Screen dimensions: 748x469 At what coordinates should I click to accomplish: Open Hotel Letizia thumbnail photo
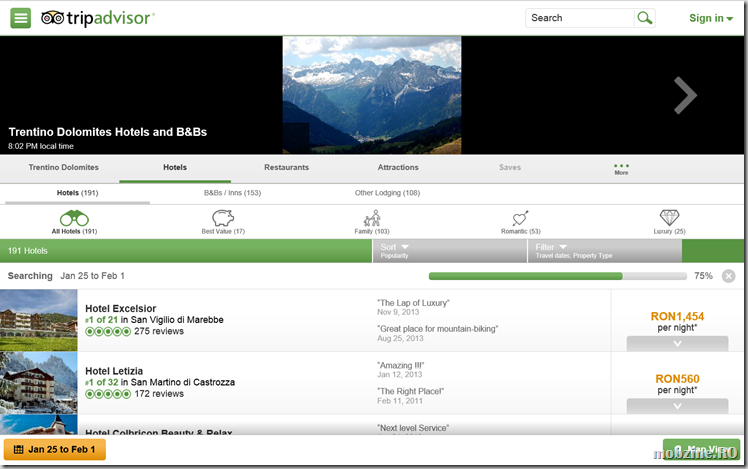[x=39, y=383]
